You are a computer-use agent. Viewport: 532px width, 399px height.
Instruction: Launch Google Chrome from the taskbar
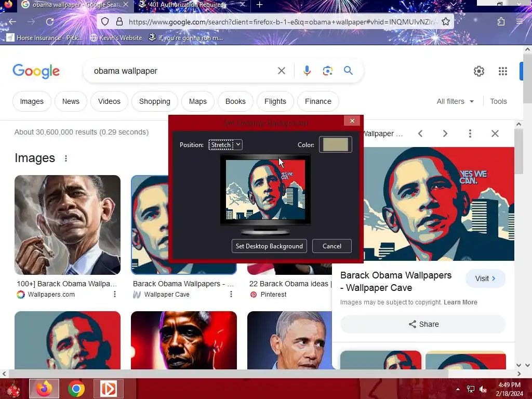click(76, 389)
